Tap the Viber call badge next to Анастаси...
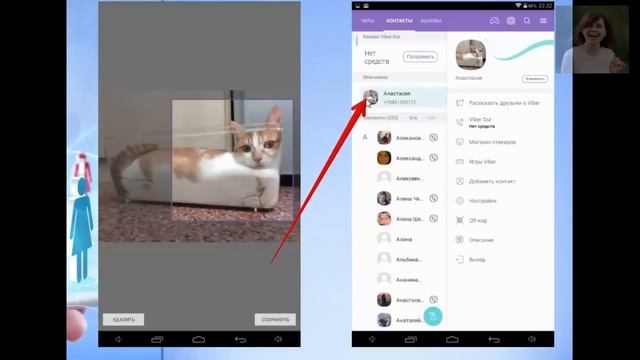Viewport: 640px width, 360px height. pos(434,300)
